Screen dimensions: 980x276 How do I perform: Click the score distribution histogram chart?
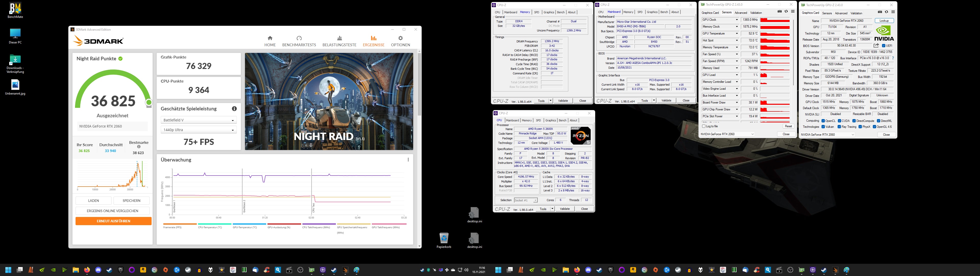pyautogui.click(x=112, y=175)
